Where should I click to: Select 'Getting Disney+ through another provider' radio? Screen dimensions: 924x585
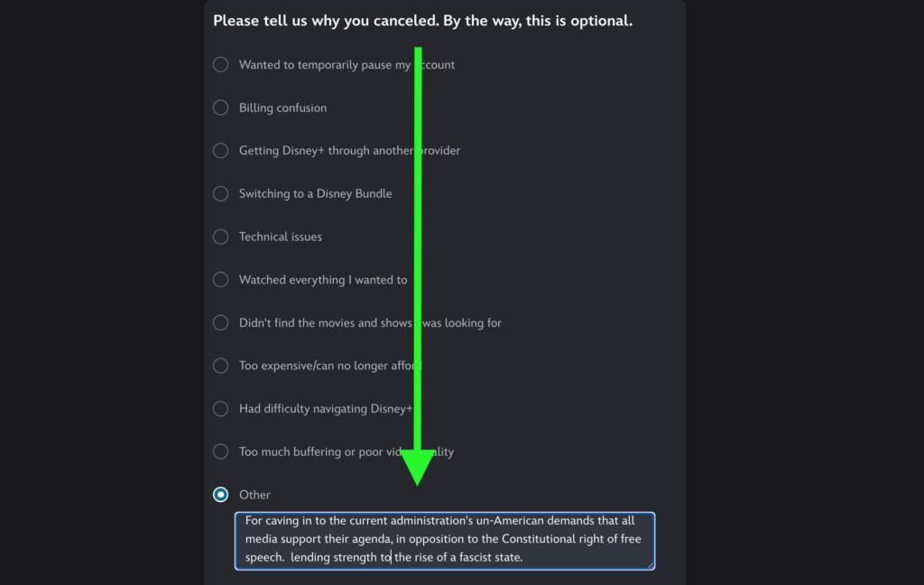[x=221, y=151]
